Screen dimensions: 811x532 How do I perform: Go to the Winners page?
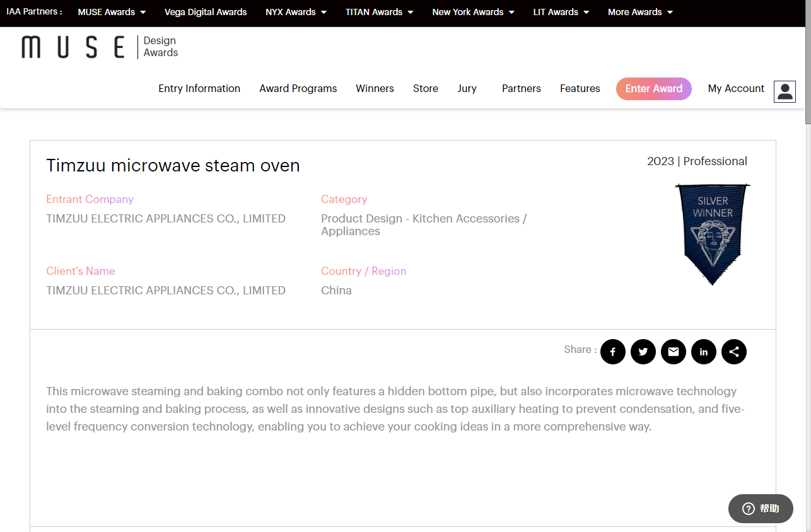pos(375,88)
